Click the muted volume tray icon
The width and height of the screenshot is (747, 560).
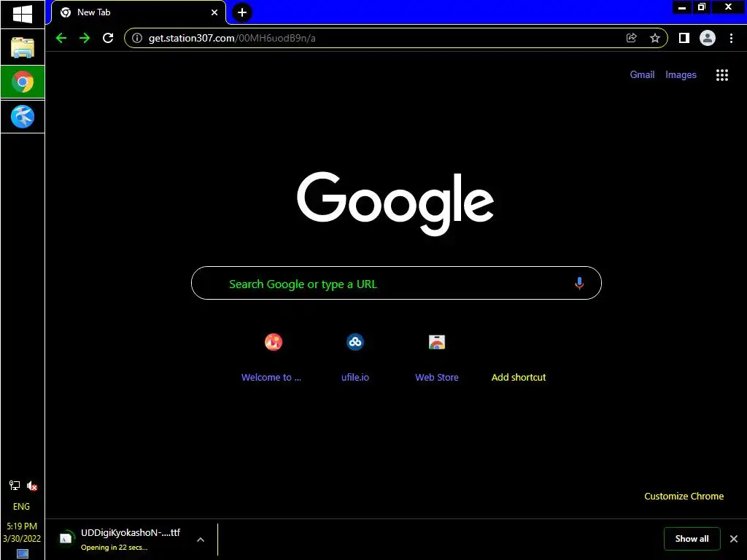click(32, 486)
